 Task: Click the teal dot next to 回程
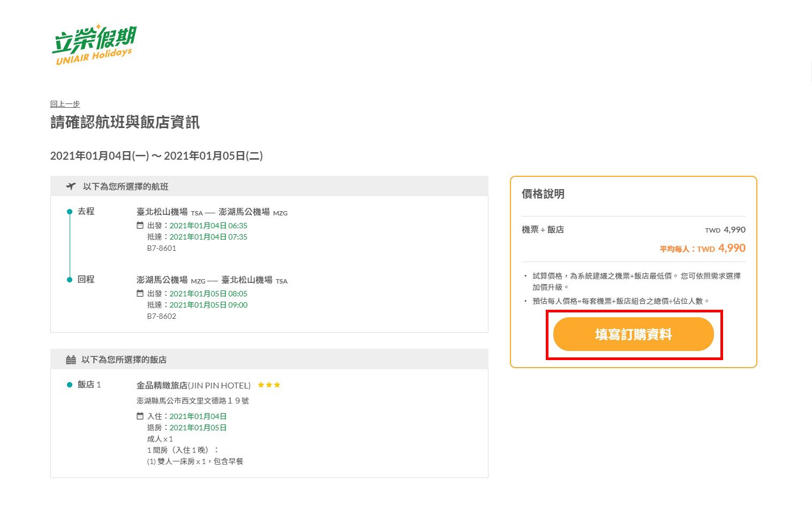click(70, 280)
